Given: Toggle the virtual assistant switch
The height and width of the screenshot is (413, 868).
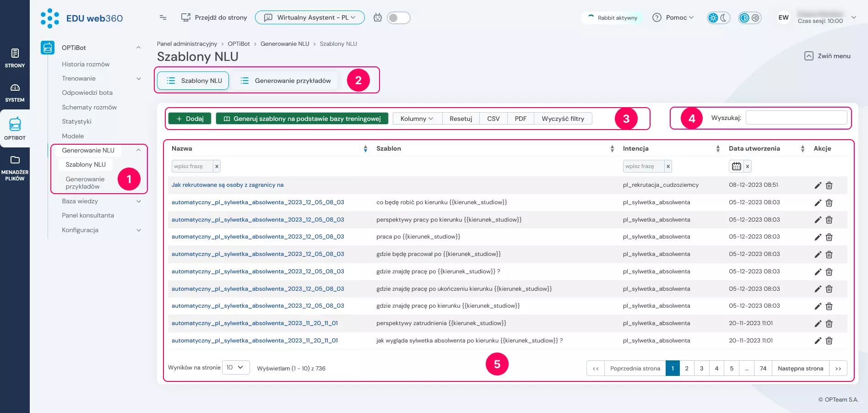Looking at the screenshot, I should pos(398,18).
